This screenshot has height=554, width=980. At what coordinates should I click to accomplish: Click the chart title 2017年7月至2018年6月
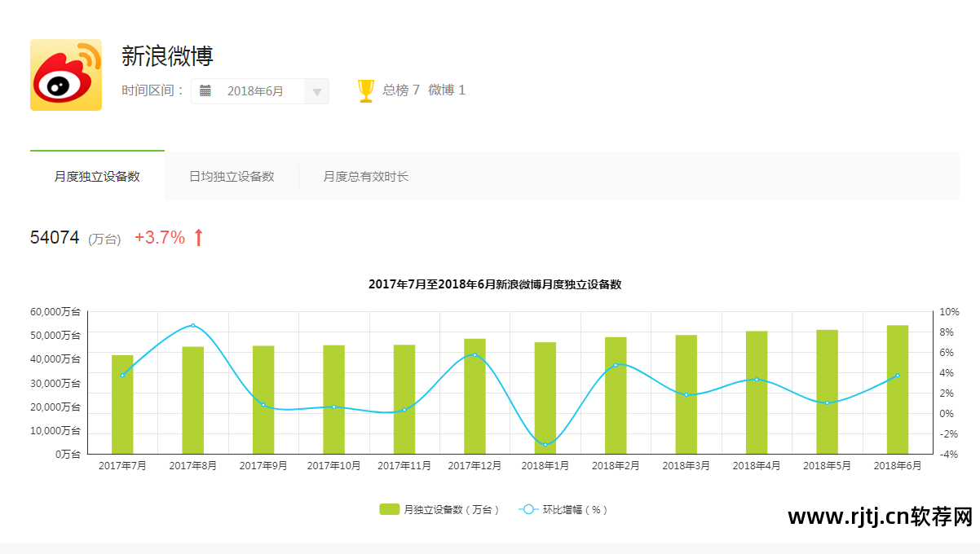pyautogui.click(x=495, y=284)
